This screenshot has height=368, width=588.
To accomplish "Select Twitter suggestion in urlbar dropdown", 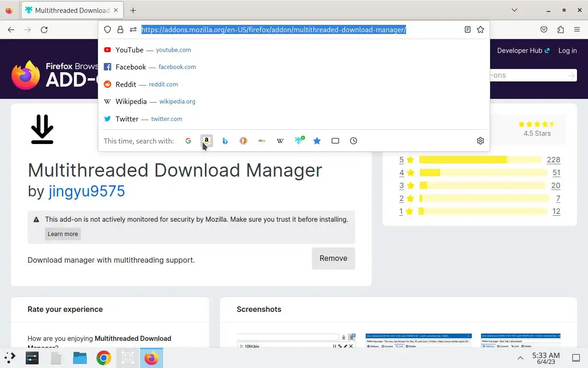I will pos(294,119).
